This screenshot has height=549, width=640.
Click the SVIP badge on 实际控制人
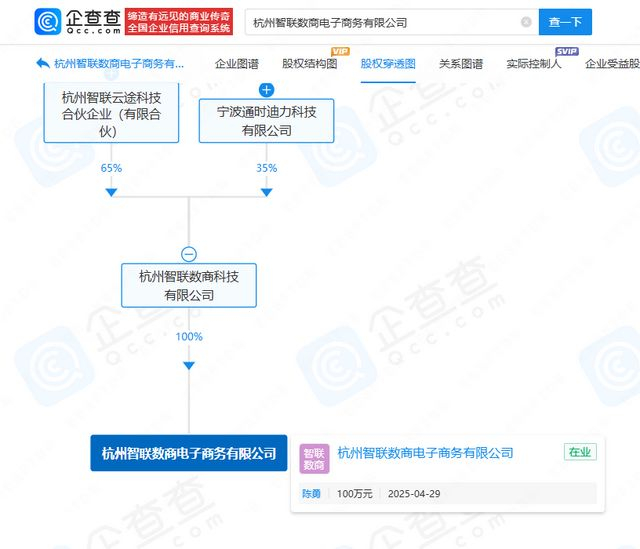tap(567, 51)
